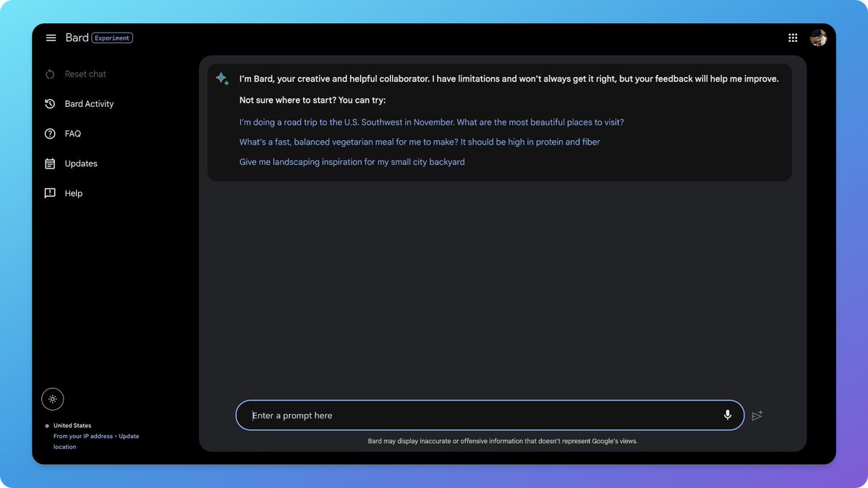Open the hamburger main menu
Image resolution: width=868 pixels, height=488 pixels.
51,38
